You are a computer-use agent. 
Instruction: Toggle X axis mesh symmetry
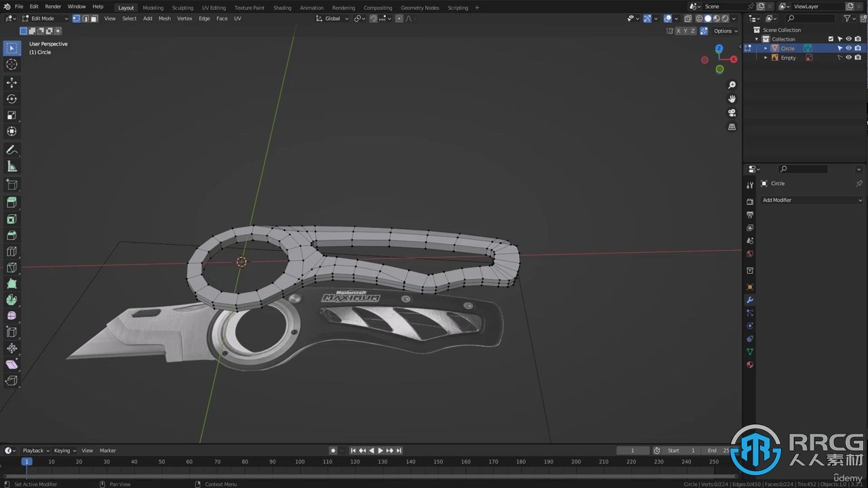677,31
